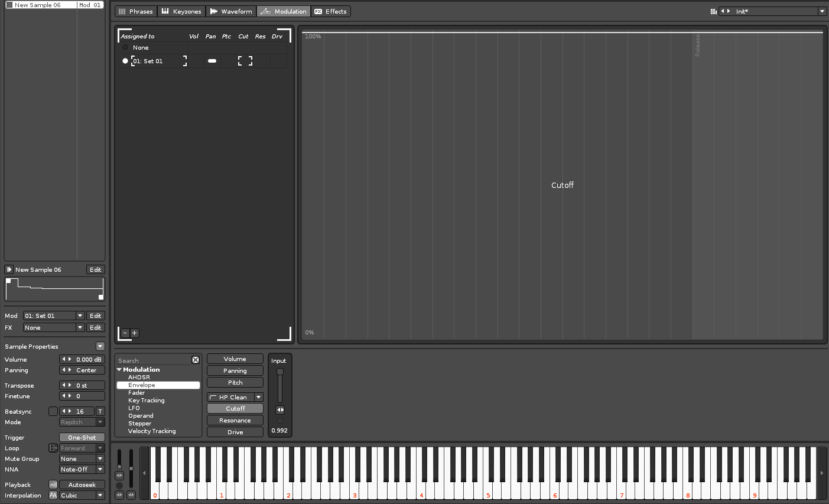
Task: Add a modulation set with plus button
Action: pyautogui.click(x=134, y=333)
